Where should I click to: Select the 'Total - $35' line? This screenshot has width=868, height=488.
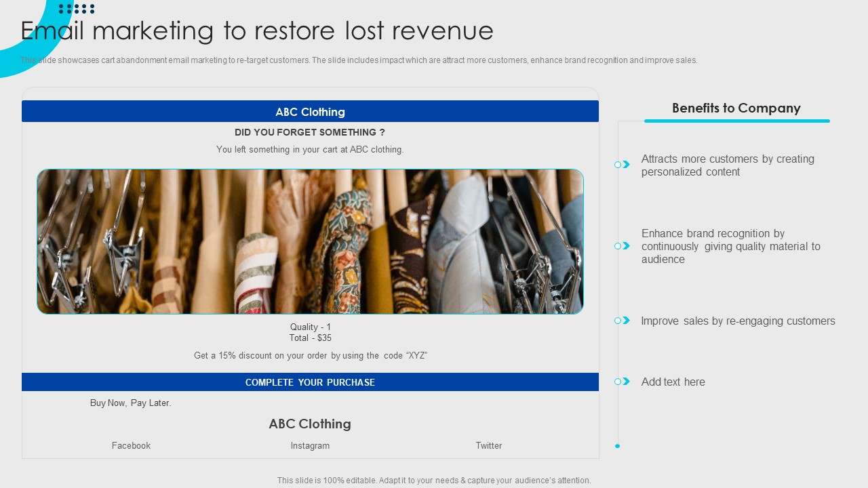[x=311, y=338]
